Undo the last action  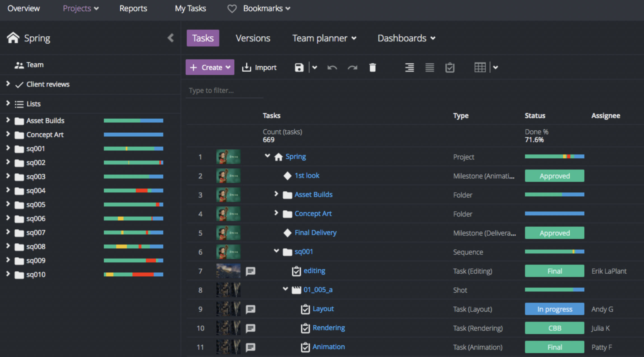pyautogui.click(x=332, y=67)
